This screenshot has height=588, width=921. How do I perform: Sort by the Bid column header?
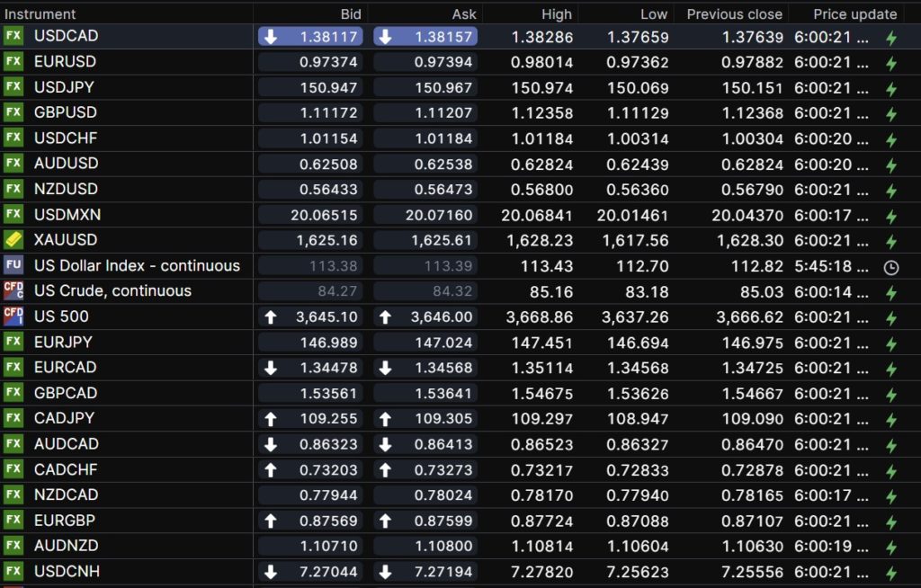[x=351, y=14]
